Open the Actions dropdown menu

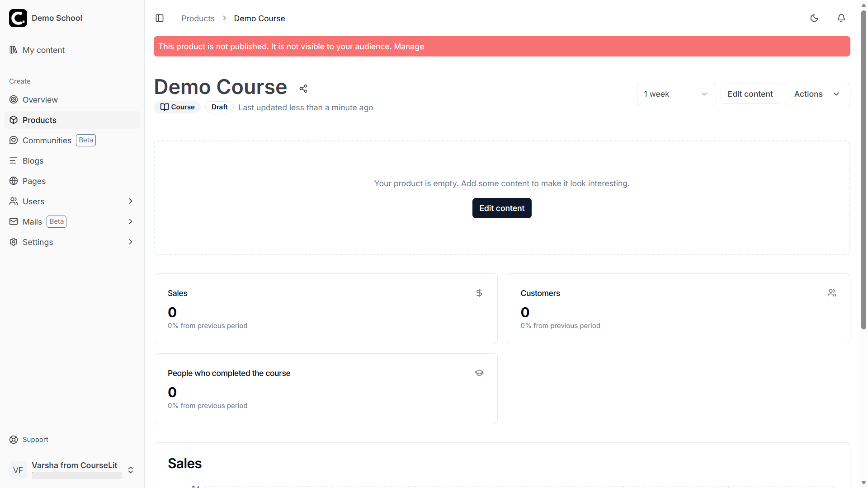coord(817,94)
